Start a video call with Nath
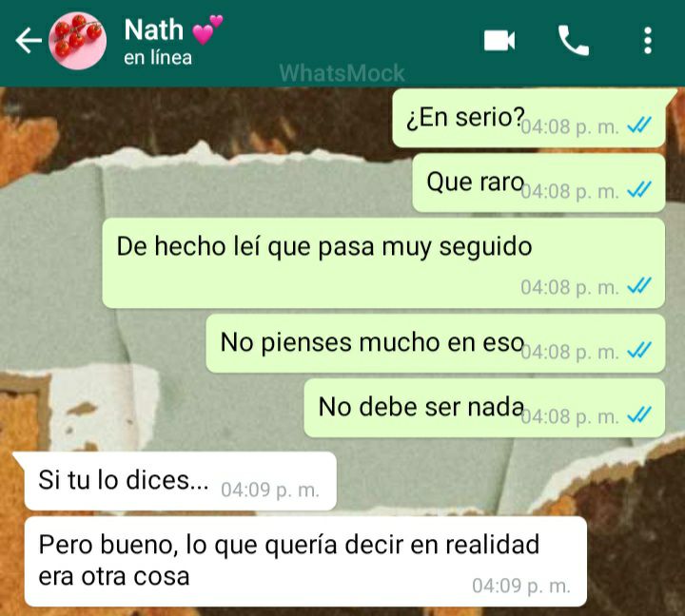Screen dimensions: 685x616 (x=499, y=41)
